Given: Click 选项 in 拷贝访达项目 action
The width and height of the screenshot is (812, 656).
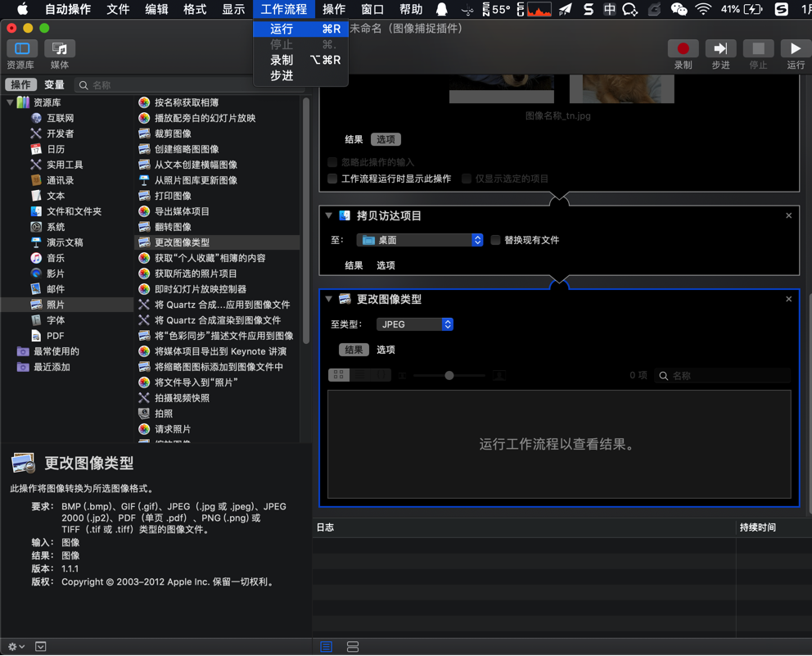Looking at the screenshot, I should click(x=386, y=265).
